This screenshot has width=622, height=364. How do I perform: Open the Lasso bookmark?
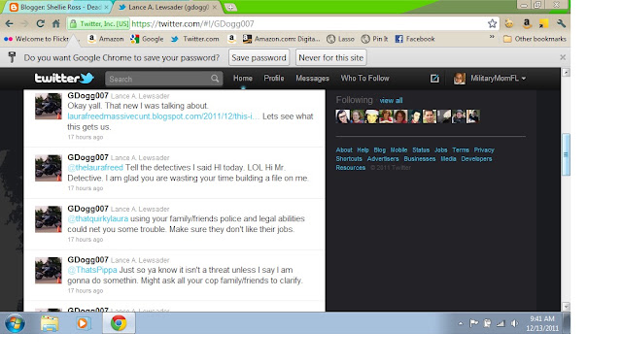(x=340, y=39)
